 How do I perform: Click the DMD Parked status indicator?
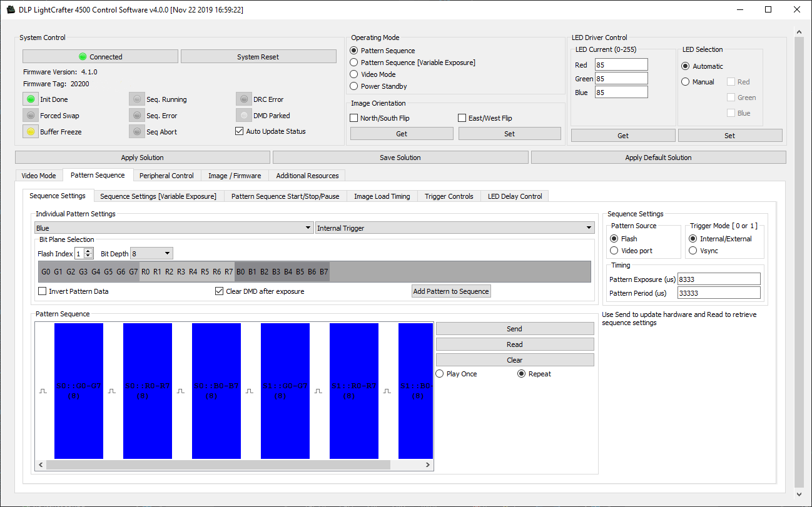tap(243, 115)
